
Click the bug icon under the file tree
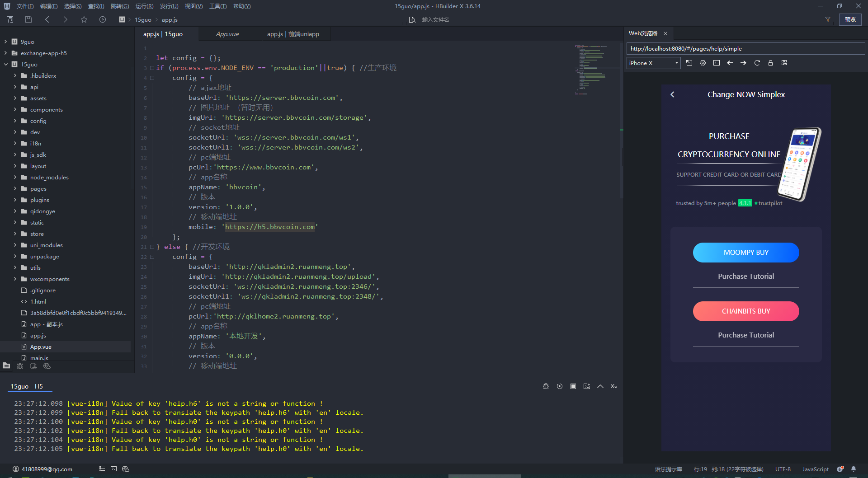click(20, 366)
